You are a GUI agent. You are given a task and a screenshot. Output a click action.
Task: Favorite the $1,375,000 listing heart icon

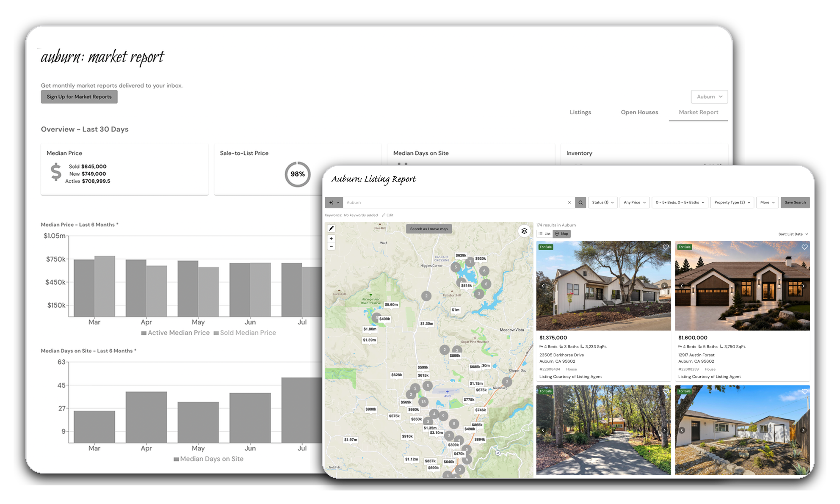click(666, 247)
